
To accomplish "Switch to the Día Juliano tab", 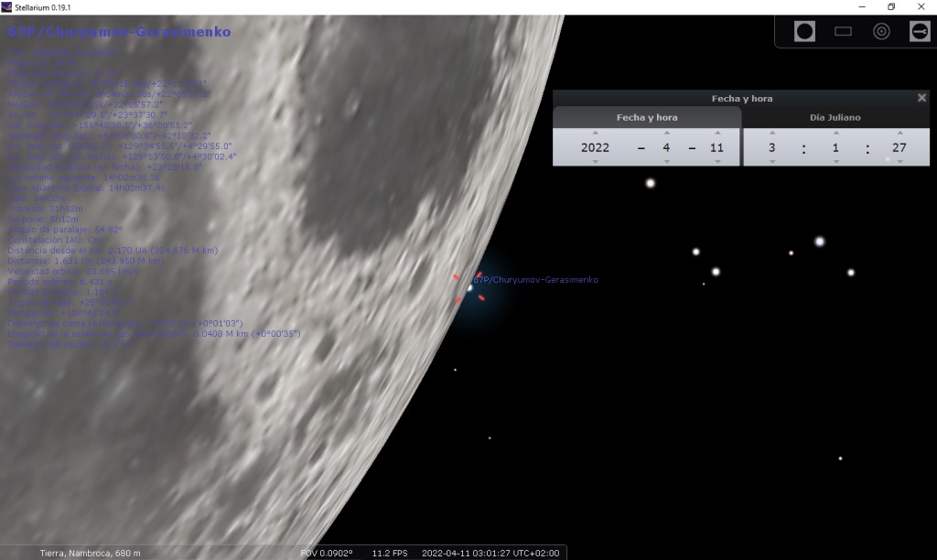I will [835, 117].
